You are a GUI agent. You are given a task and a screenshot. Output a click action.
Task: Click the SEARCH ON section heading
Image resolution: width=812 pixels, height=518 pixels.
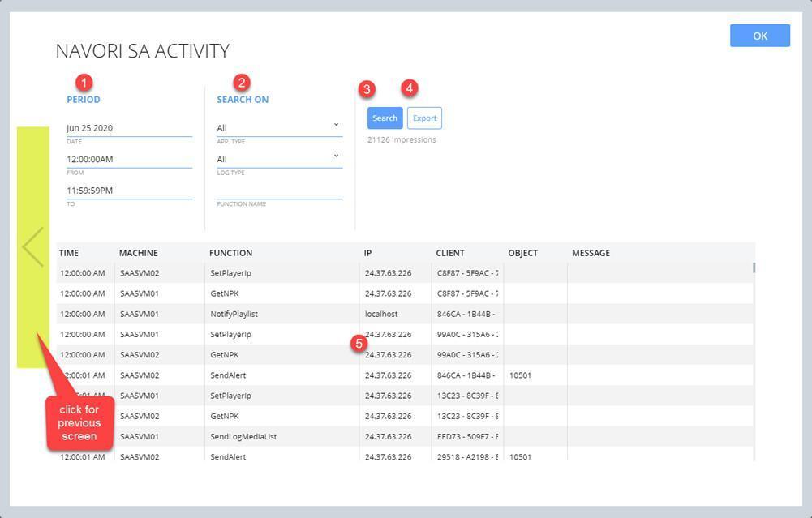pos(243,100)
